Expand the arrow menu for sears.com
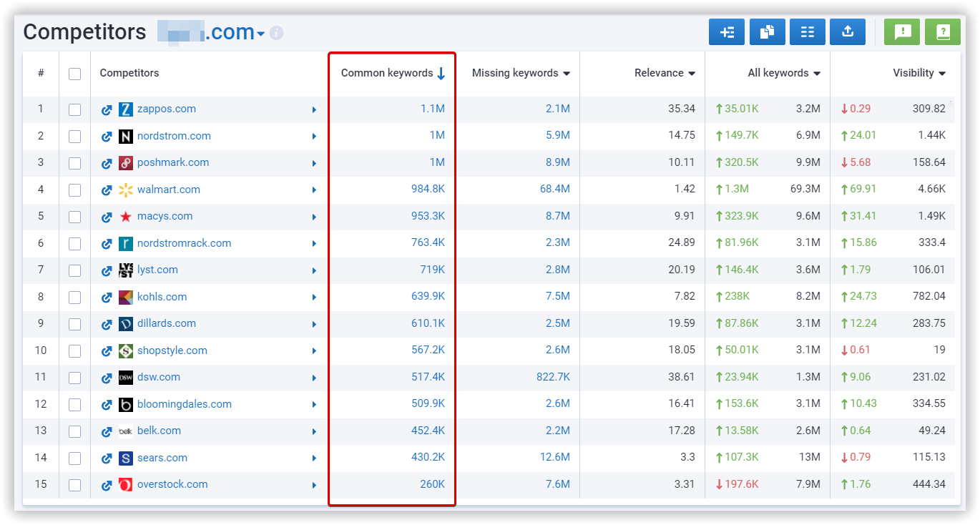The height and width of the screenshot is (525, 980). point(314,458)
